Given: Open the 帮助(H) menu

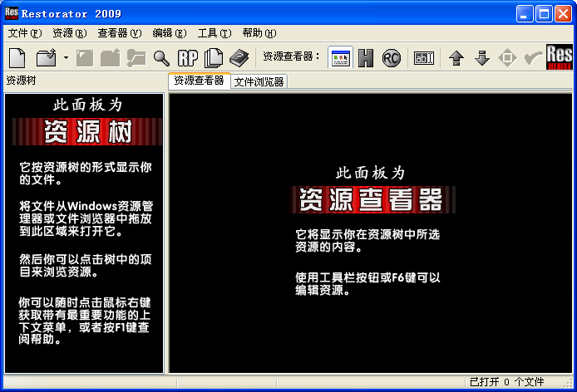Looking at the screenshot, I should coord(259,33).
